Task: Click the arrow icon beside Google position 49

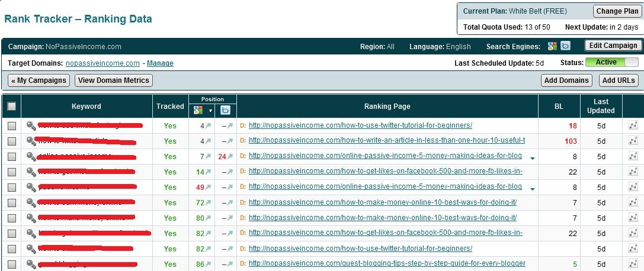Action: [x=208, y=188]
